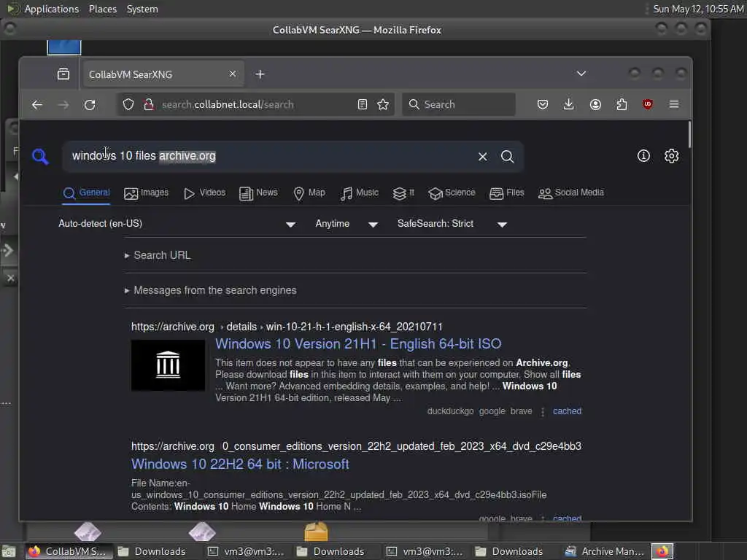Image resolution: width=747 pixels, height=560 pixels.
Task: Open the Applications menu
Action: [x=52, y=9]
